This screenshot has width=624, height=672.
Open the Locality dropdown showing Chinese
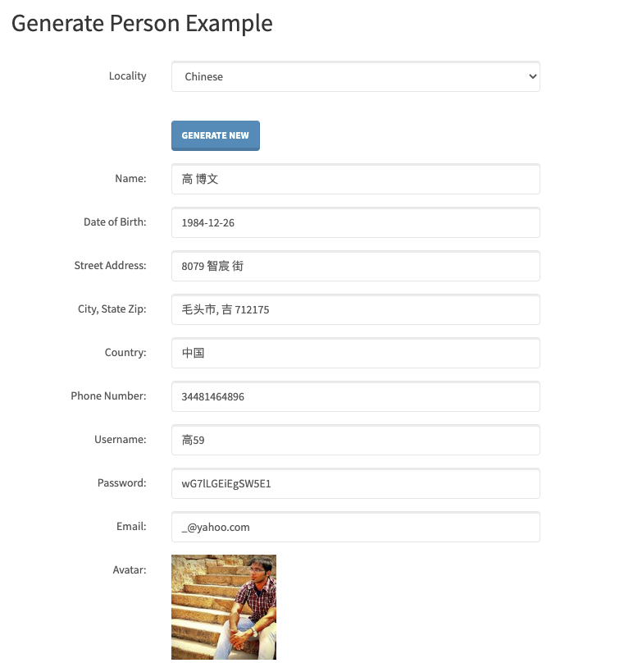(x=356, y=76)
